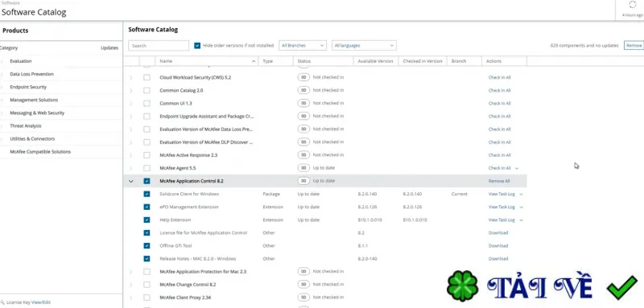Viewport: 644px width, 308px height.
Task: Click the Updates column header in Products
Action: (x=109, y=48)
